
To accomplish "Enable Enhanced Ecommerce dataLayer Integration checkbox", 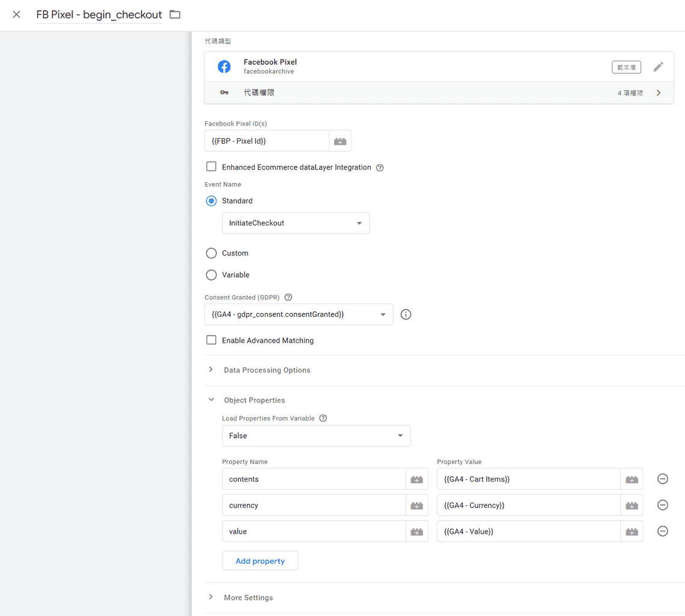I will coord(212,167).
